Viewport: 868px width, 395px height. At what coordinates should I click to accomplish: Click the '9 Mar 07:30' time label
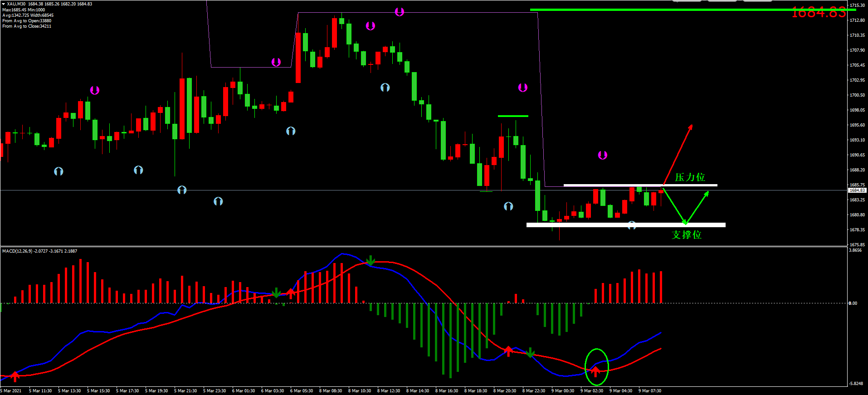click(x=650, y=391)
